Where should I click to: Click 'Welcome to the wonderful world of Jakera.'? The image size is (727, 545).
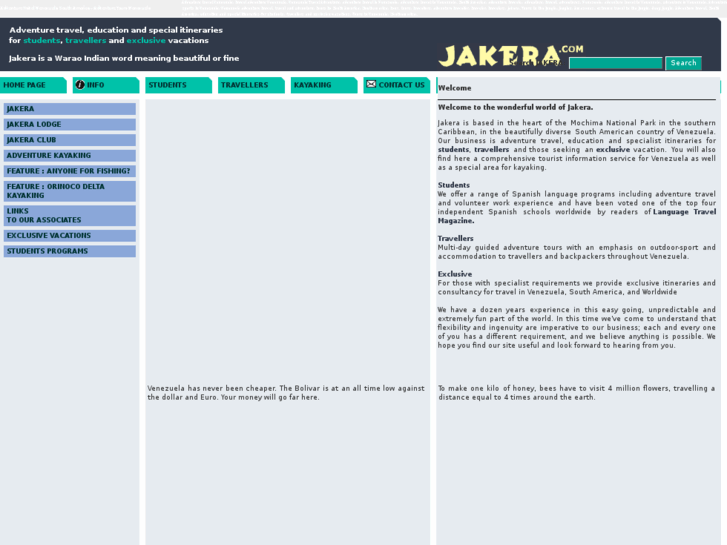click(x=515, y=108)
